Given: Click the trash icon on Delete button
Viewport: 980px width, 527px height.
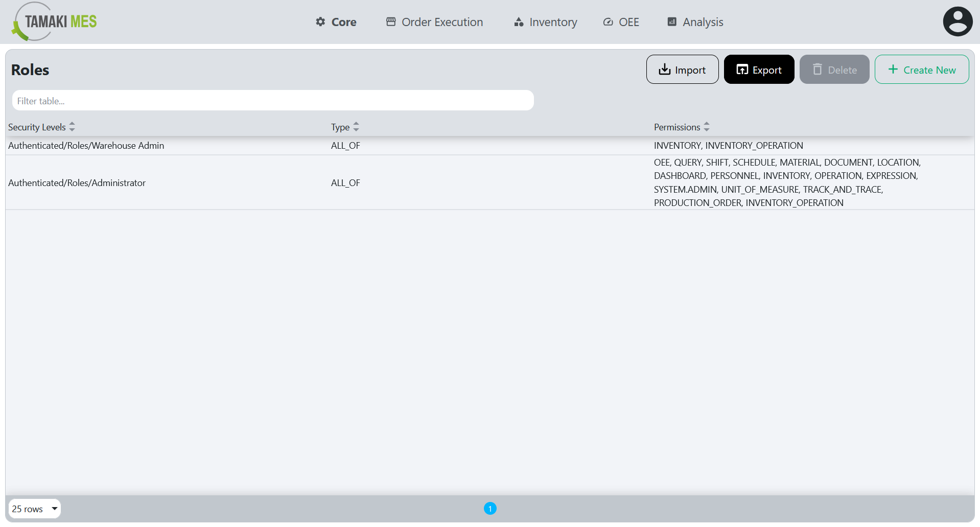Looking at the screenshot, I should [x=818, y=69].
